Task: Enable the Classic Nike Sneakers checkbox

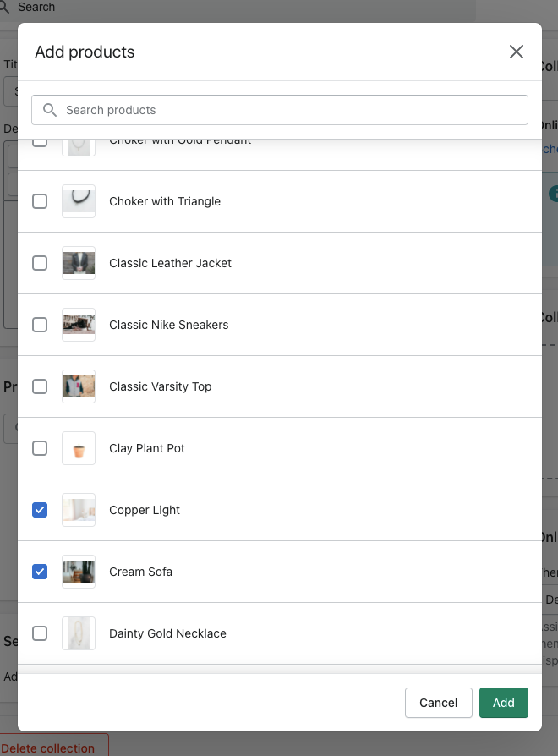Action: point(40,325)
